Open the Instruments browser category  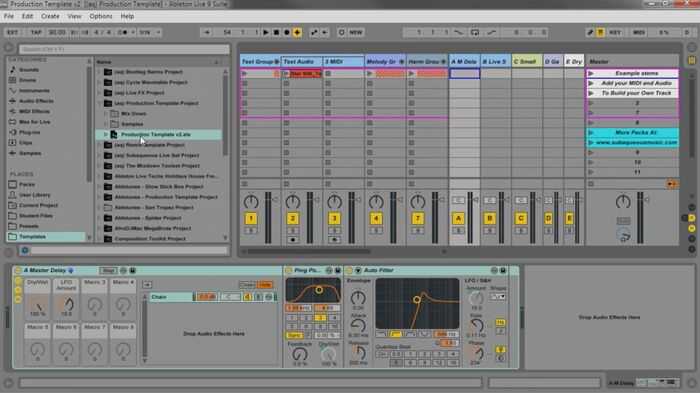[x=34, y=91]
